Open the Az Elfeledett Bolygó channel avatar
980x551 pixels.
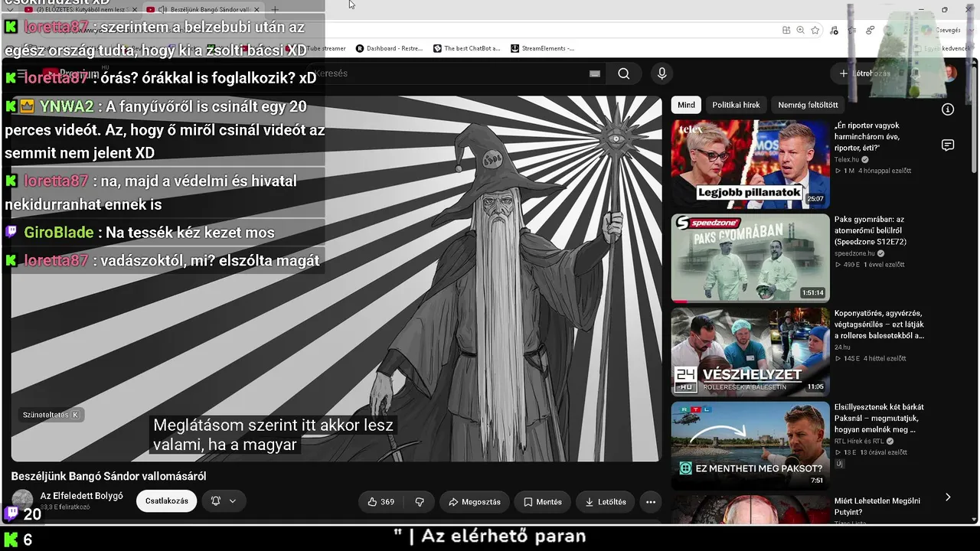(22, 500)
